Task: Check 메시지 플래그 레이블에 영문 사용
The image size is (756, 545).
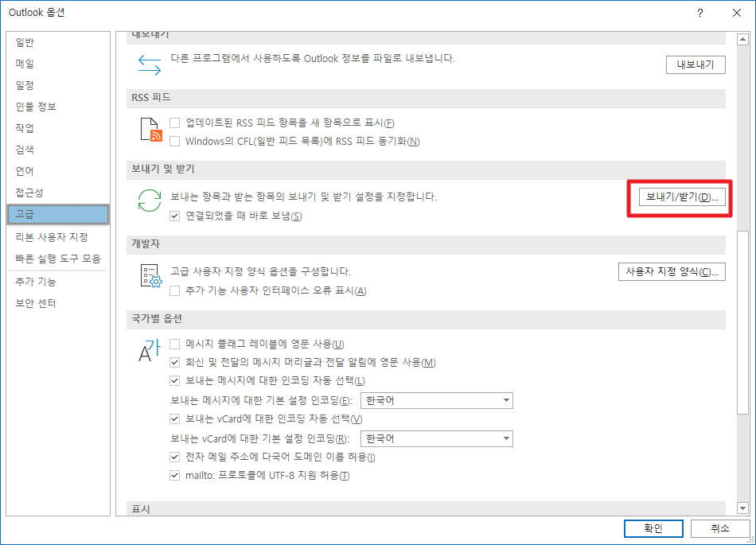Action: pyautogui.click(x=175, y=344)
